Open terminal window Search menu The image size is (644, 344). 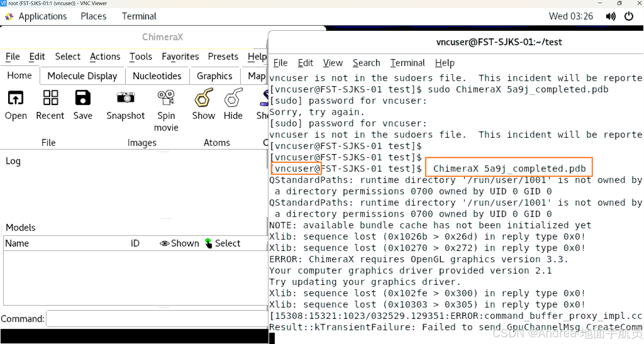366,63
